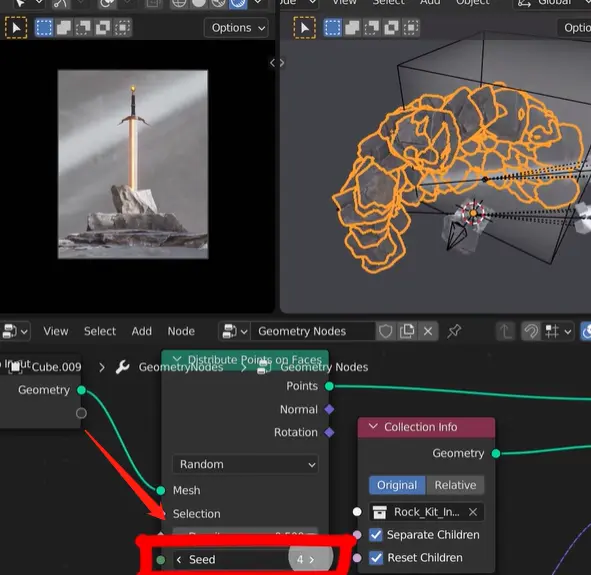Screen dimensions: 591x575
Task: Clear the Rock_Kit collection with its X
Action: (x=473, y=512)
